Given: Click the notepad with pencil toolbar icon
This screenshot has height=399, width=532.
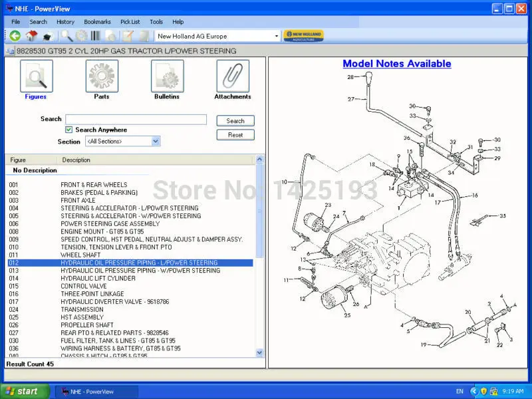Looking at the screenshot, I should click(x=128, y=36).
